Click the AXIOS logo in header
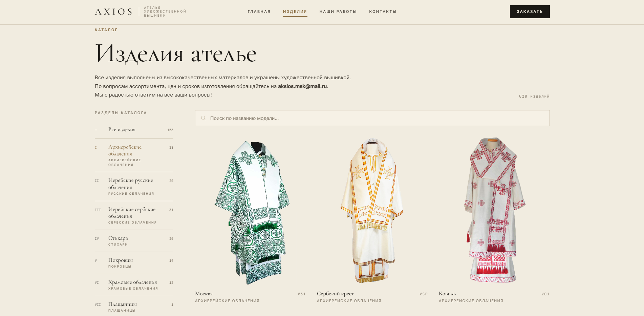Image resolution: width=644 pixels, height=316 pixels. coord(113,12)
